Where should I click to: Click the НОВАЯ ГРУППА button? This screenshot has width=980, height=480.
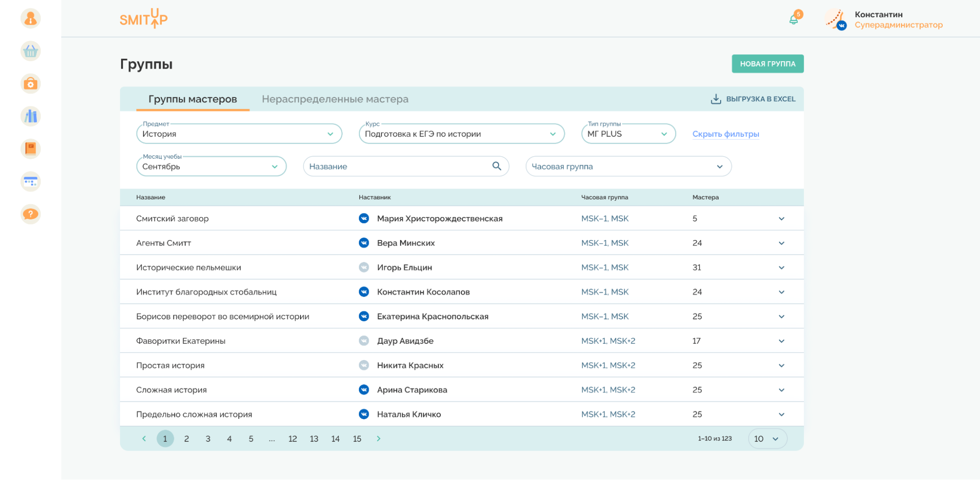(768, 64)
